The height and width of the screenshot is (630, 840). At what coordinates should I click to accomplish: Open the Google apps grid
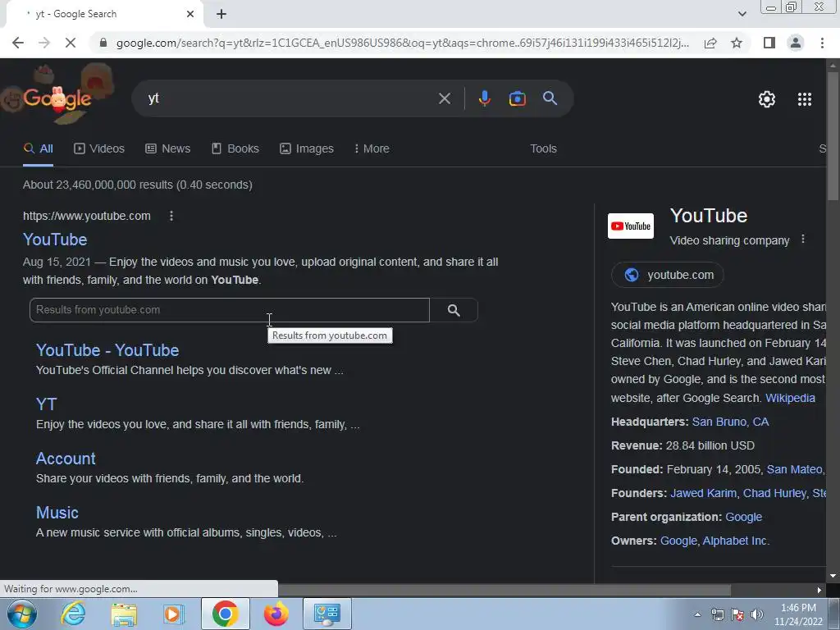[x=804, y=99]
